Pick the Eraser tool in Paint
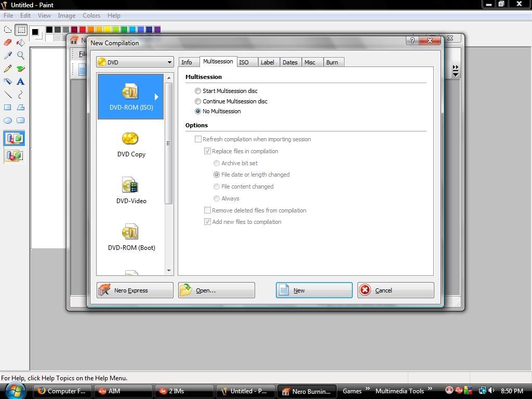532x399 pixels. (7, 43)
